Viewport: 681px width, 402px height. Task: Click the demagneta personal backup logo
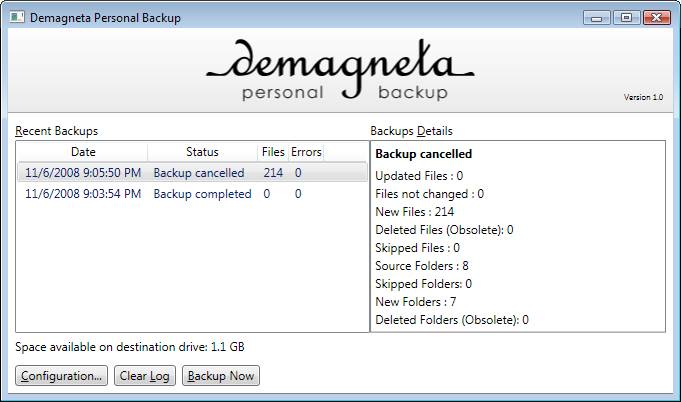tap(340, 69)
